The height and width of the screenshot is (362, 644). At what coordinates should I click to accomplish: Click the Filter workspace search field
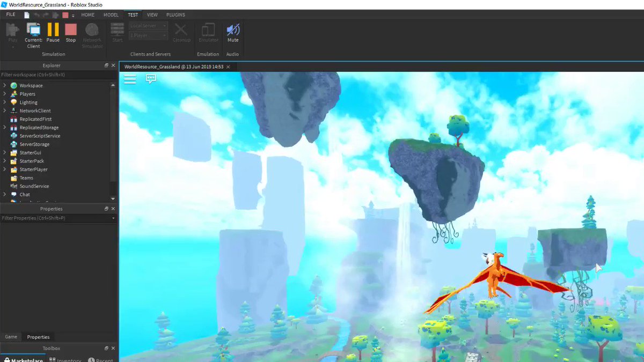click(x=58, y=75)
